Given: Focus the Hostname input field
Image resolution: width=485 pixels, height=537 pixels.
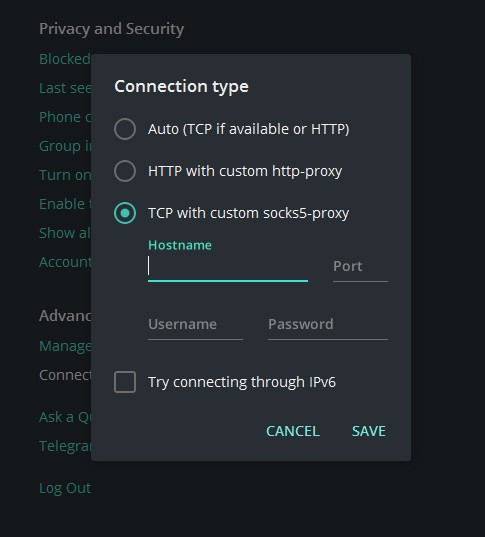Looking at the screenshot, I should (228, 266).
